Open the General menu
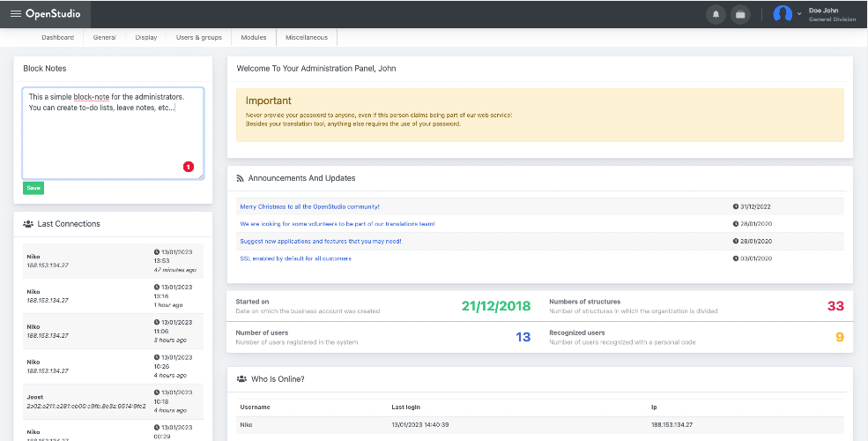The image size is (868, 441). click(105, 38)
